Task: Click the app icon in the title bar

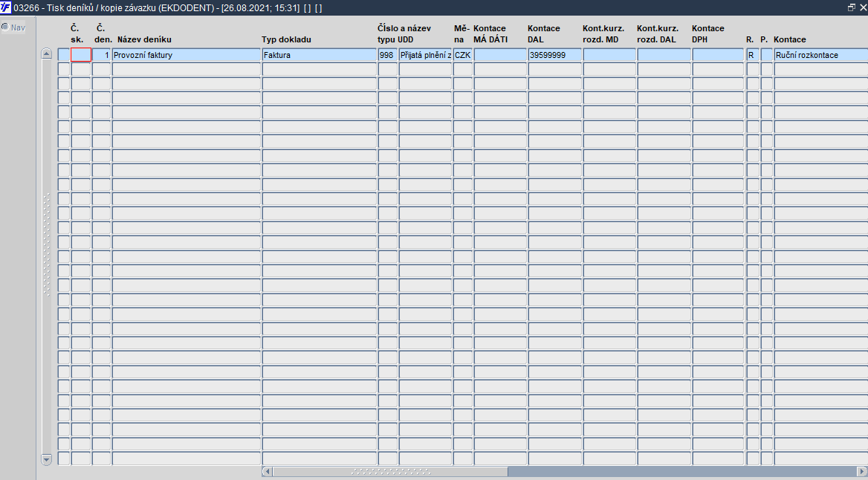Action: tap(5, 7)
